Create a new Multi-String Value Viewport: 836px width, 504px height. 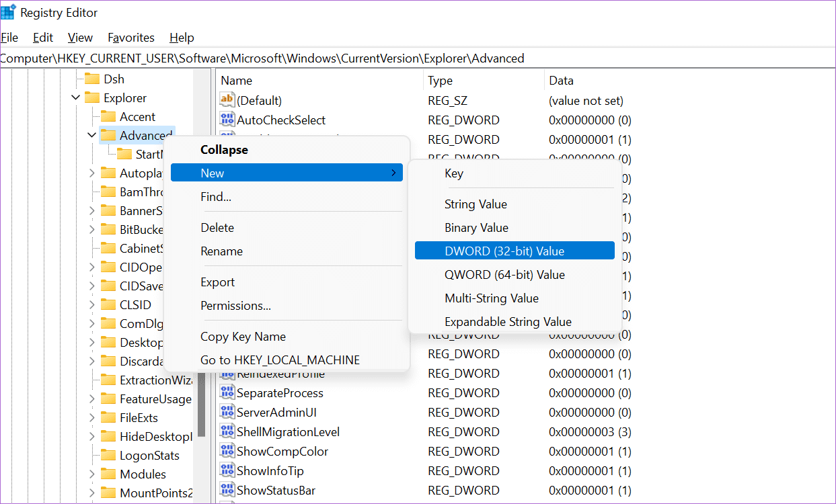coord(515,298)
